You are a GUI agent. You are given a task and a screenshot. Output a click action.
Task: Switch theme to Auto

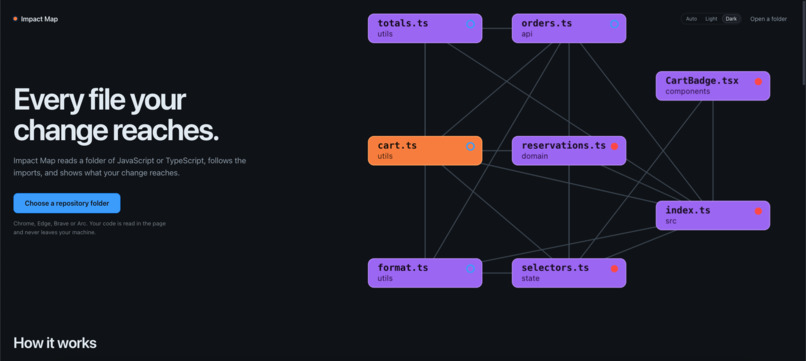click(691, 19)
